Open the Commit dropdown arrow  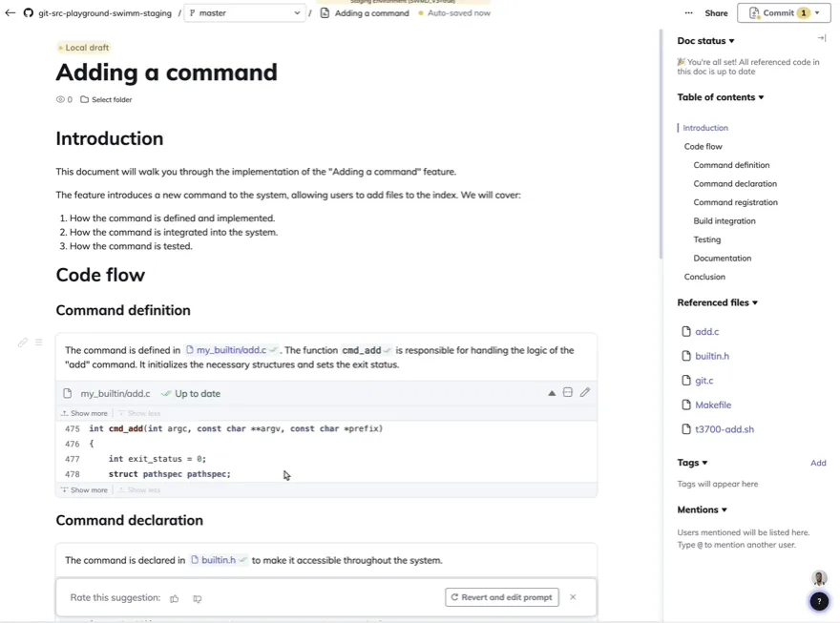coord(817,12)
